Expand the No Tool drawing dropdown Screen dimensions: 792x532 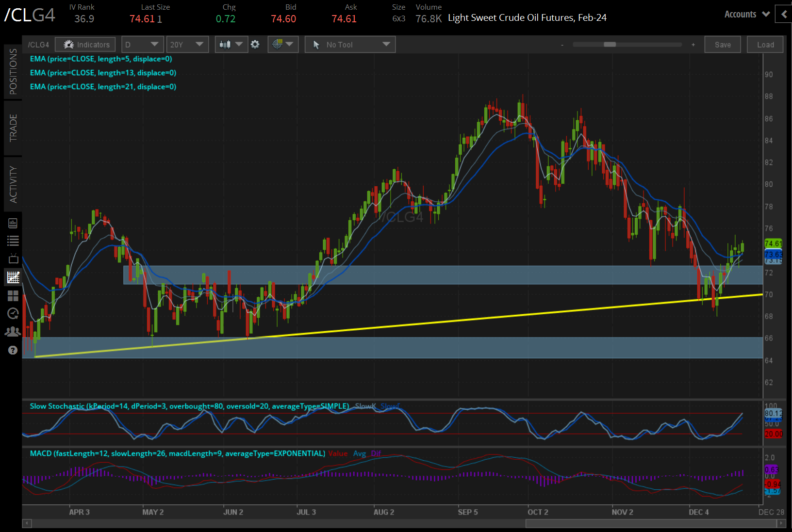[350, 45]
